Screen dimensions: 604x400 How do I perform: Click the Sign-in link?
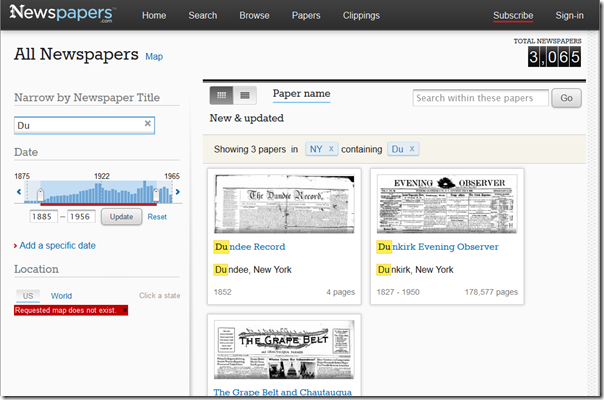(x=569, y=15)
